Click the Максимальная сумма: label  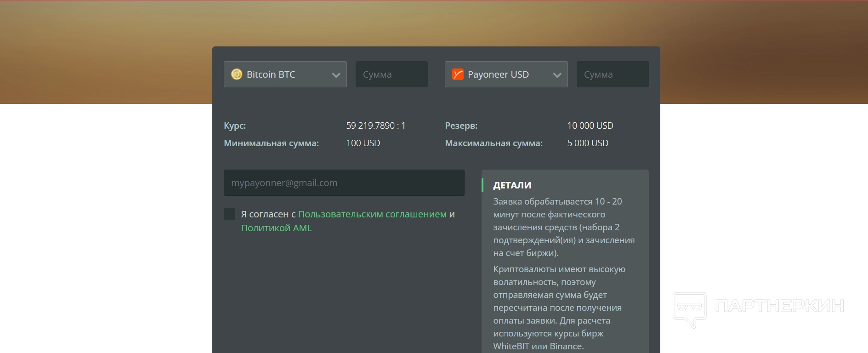494,143
